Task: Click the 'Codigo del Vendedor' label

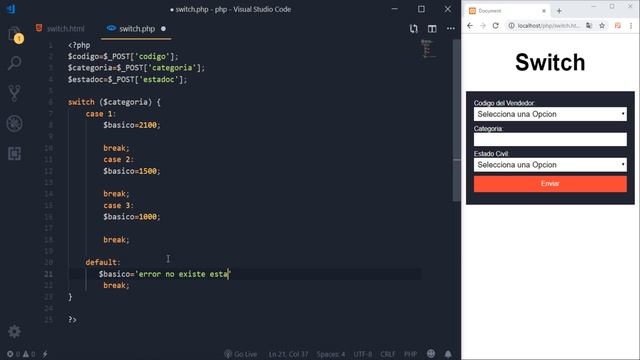Action: [x=504, y=103]
